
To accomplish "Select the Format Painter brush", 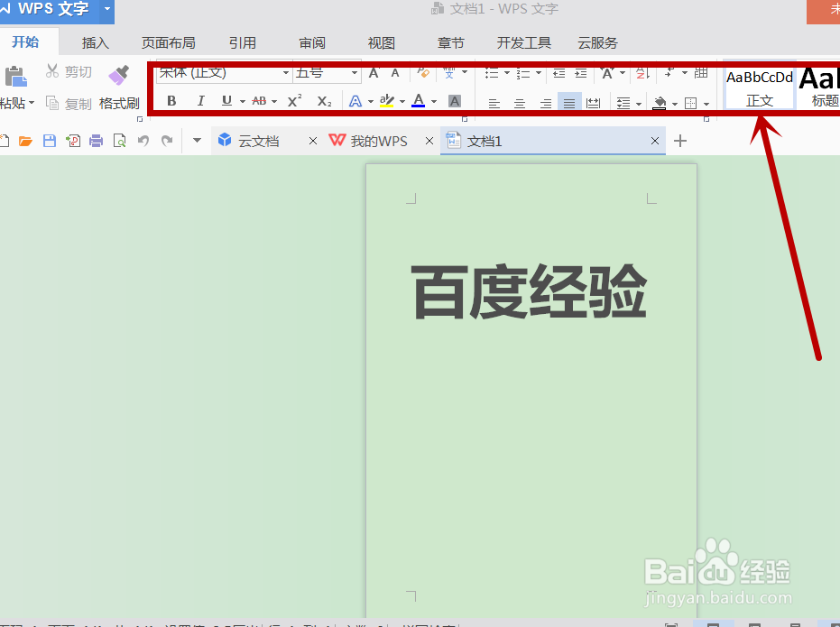I will click(x=118, y=76).
